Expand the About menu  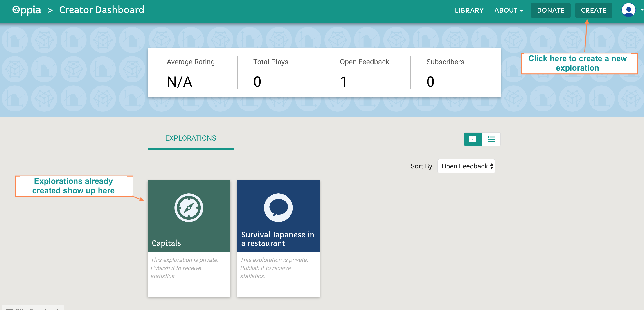pos(509,10)
